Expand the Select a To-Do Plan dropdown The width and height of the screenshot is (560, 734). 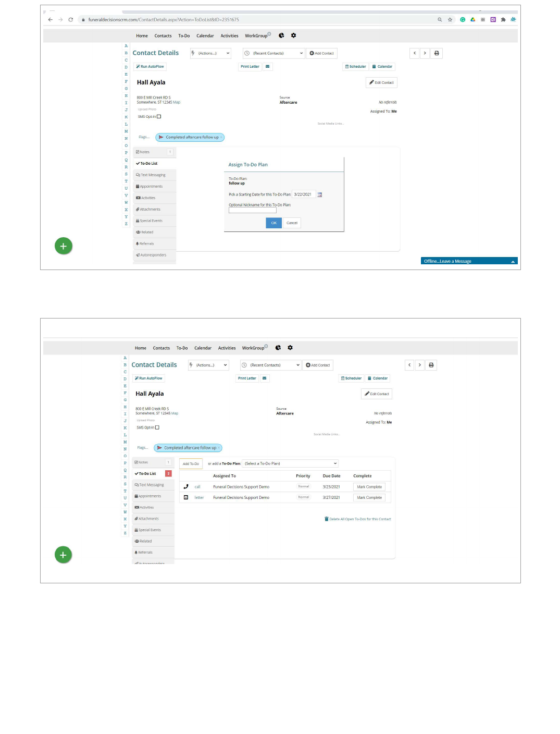coord(290,463)
